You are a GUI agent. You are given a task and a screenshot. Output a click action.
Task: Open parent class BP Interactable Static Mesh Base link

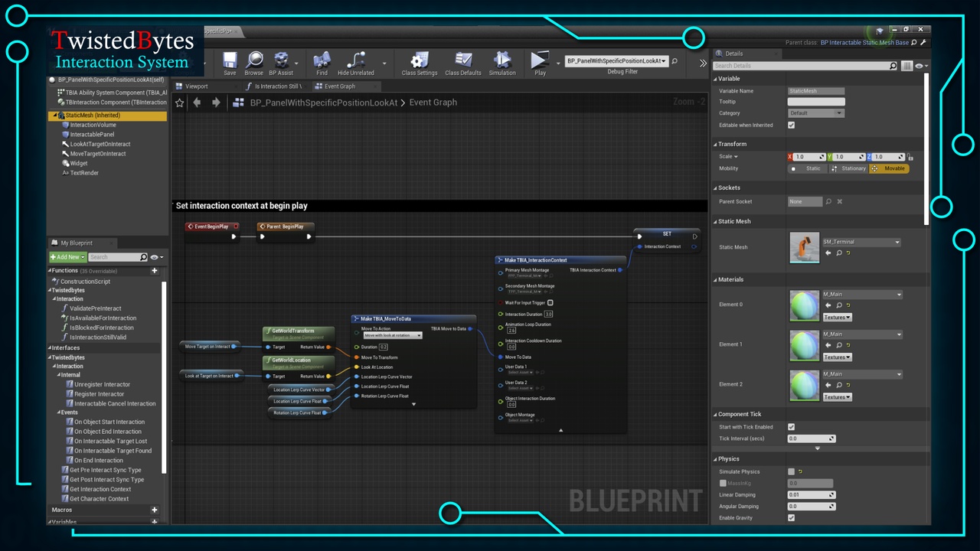click(x=864, y=43)
